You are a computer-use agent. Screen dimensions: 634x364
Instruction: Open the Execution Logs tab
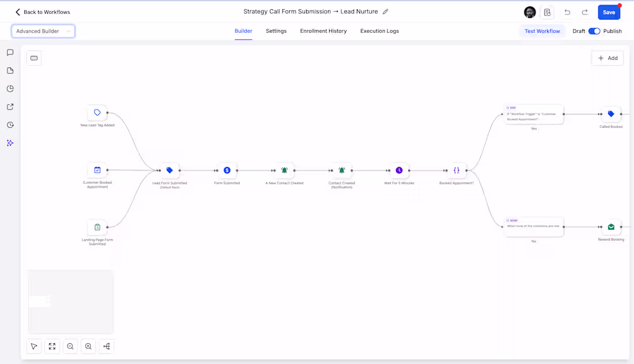click(379, 31)
